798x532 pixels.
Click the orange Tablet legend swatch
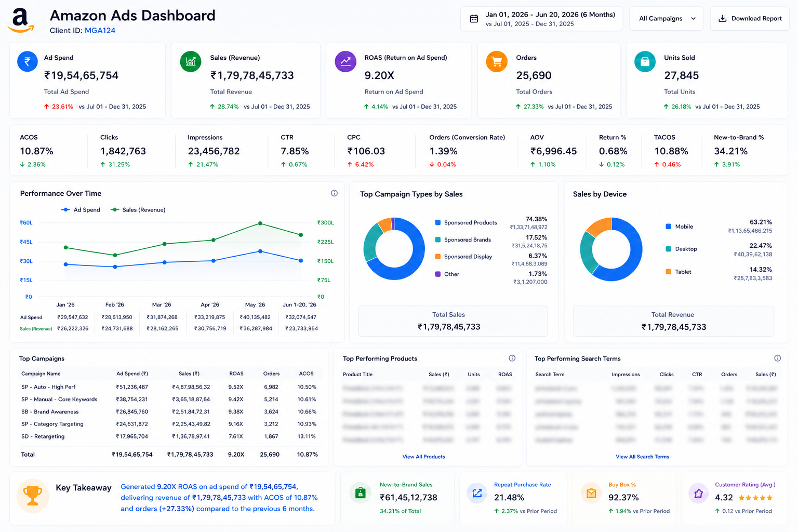[669, 272]
